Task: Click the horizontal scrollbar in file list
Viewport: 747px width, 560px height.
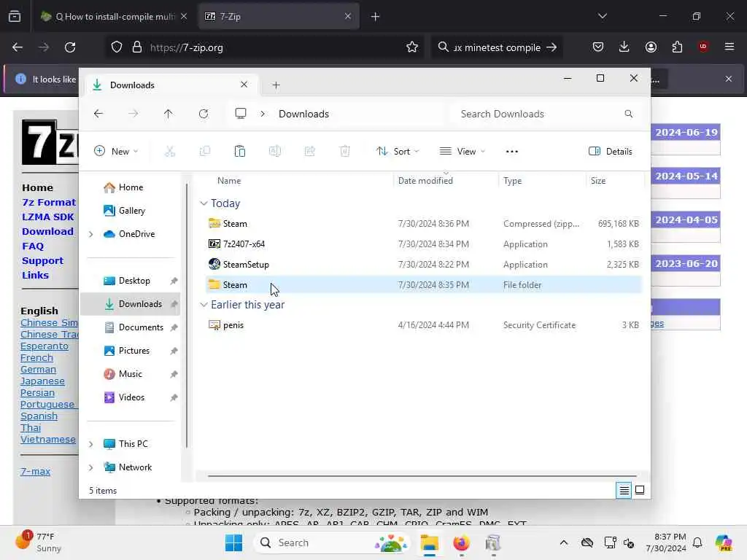Action: pyautogui.click(x=422, y=475)
